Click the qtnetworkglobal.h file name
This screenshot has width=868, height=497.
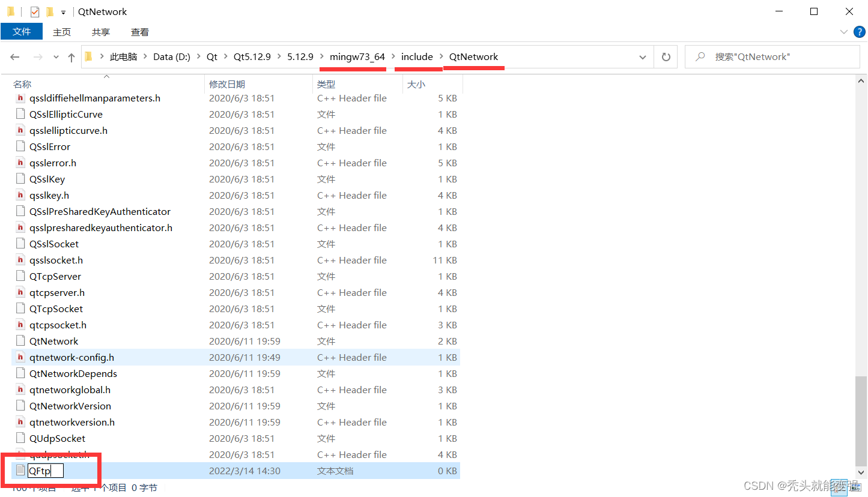click(70, 390)
